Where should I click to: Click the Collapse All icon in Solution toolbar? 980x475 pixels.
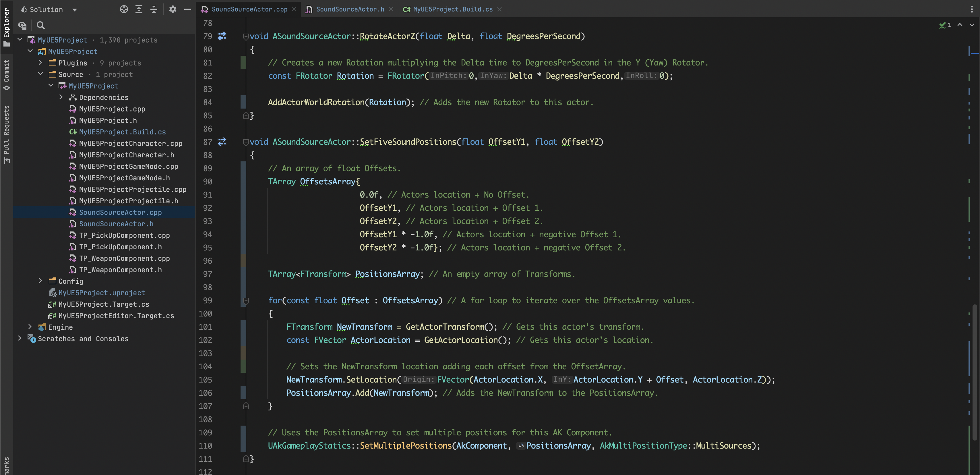click(x=154, y=9)
